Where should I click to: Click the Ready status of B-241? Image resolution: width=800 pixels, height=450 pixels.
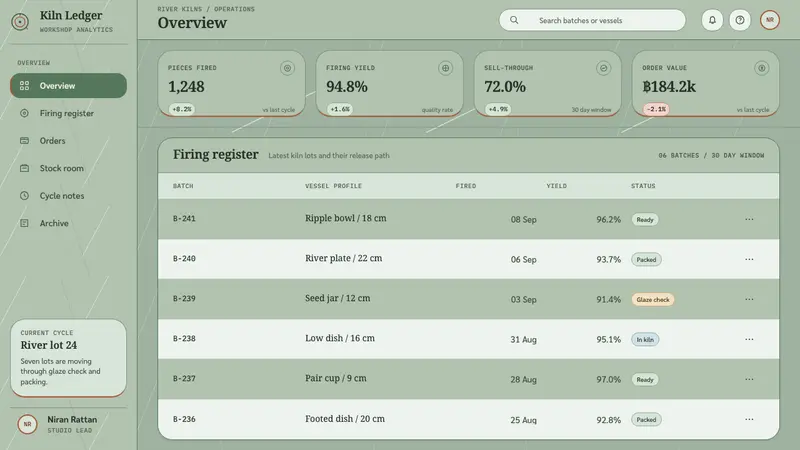(645, 220)
